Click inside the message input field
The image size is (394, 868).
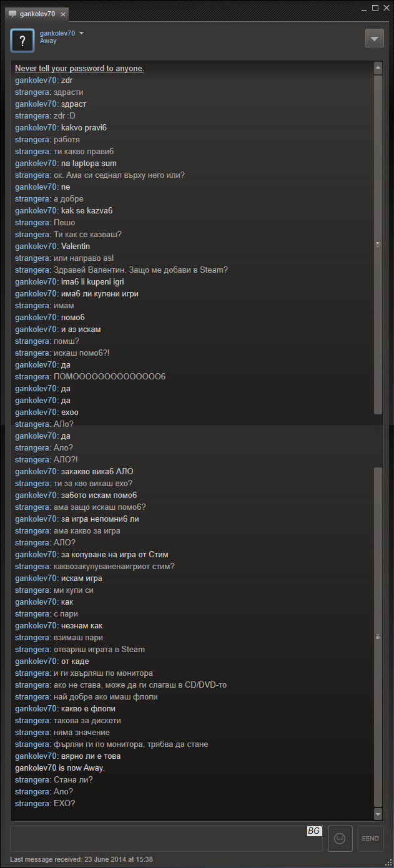click(166, 838)
